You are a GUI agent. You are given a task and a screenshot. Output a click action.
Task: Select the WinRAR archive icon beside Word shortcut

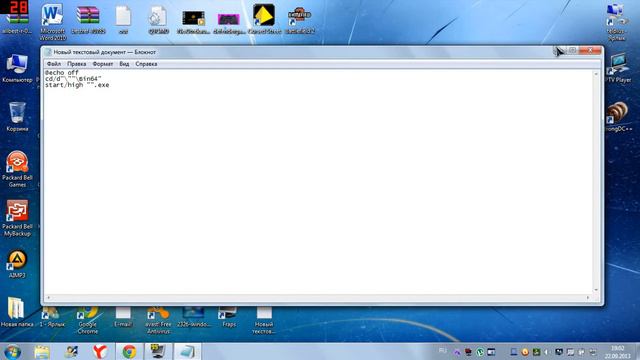pos(88,19)
